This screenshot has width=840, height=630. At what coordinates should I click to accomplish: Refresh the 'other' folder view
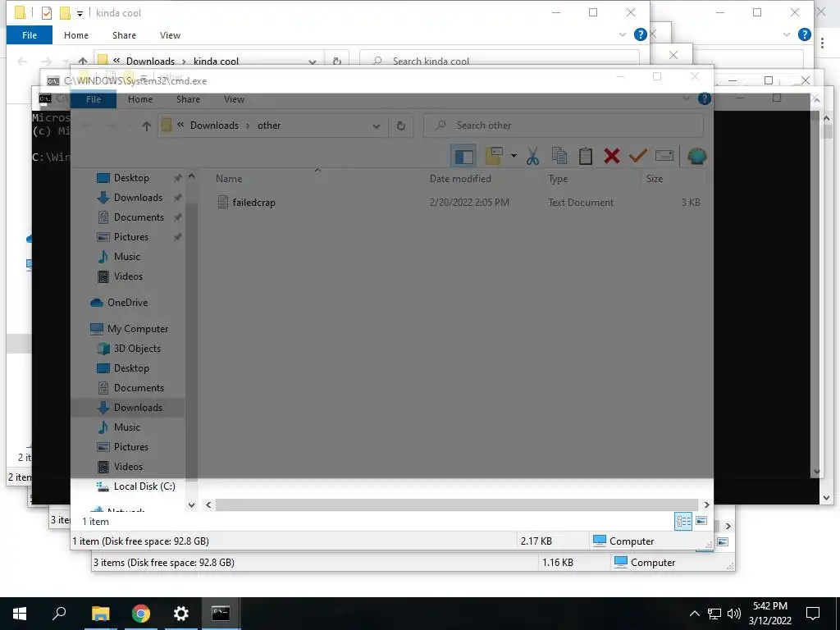400,126
